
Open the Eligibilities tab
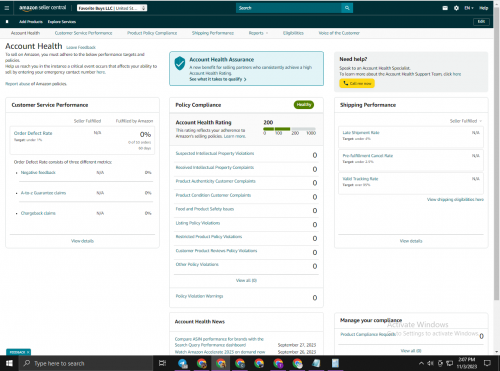click(293, 33)
